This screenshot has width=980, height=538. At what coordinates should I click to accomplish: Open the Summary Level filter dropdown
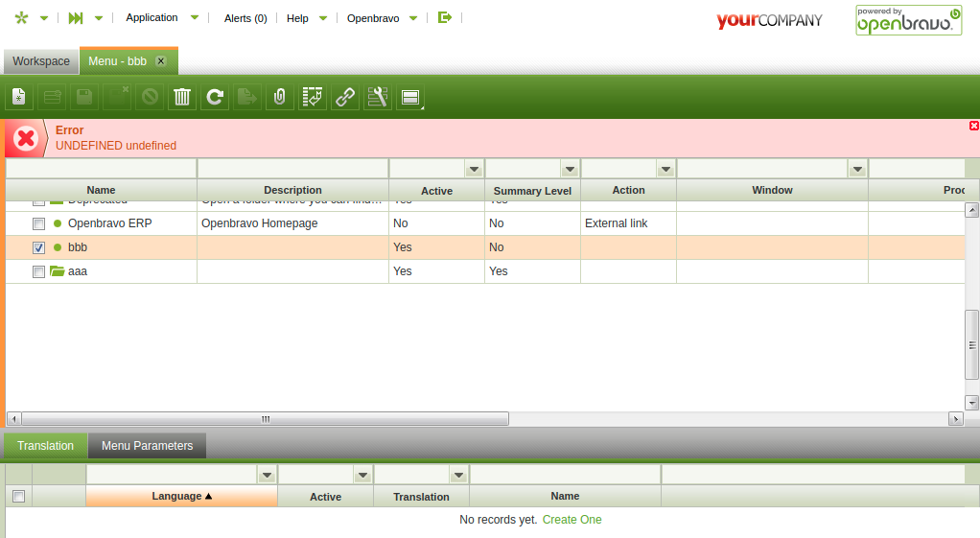tap(570, 169)
